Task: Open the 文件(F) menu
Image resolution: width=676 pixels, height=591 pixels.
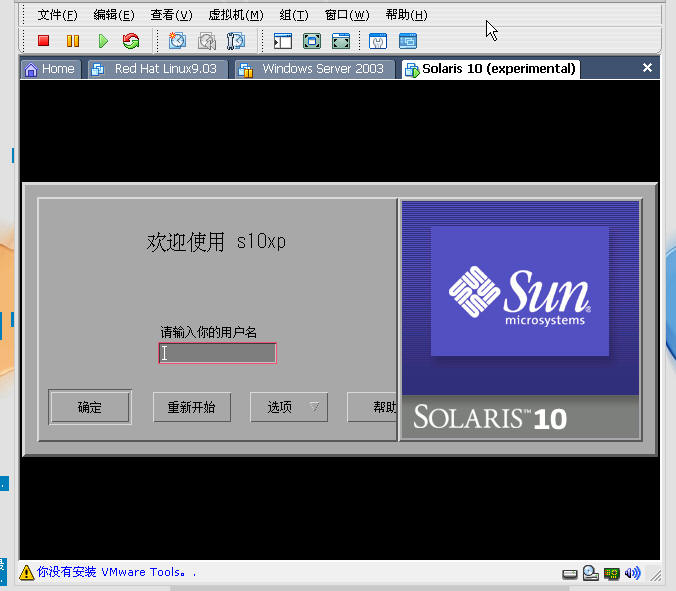Action: 57,15
